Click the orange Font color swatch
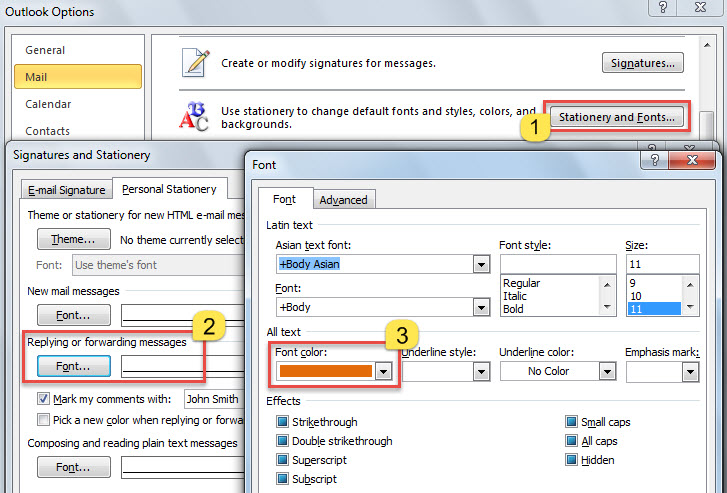Image resolution: width=727 pixels, height=493 pixels. [325, 371]
